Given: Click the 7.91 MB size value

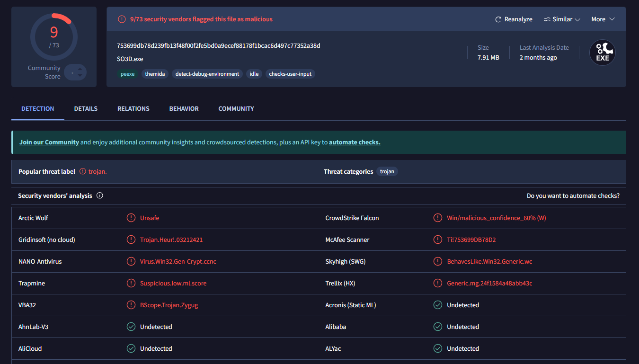Looking at the screenshot, I should click(488, 57).
